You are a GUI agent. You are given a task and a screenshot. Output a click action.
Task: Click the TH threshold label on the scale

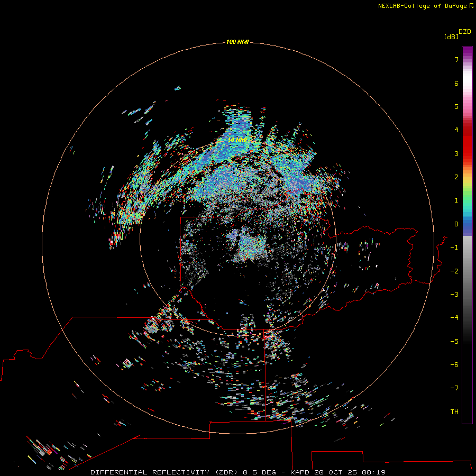454,412
